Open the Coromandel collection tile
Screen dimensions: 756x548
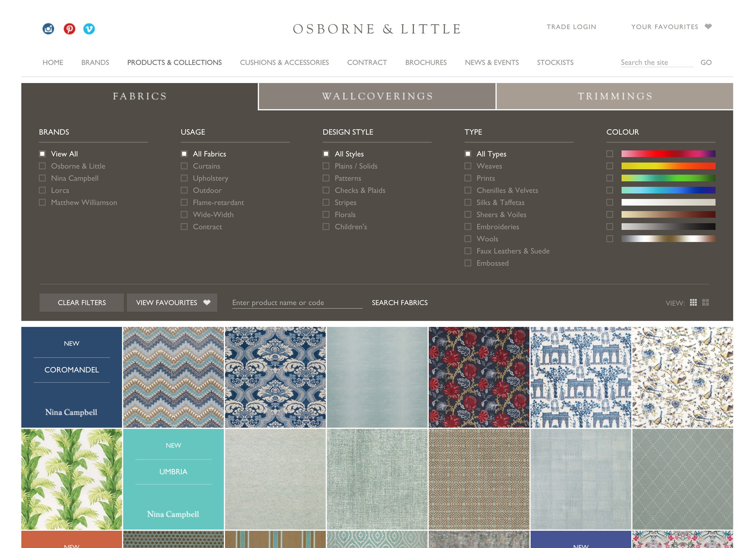71,377
